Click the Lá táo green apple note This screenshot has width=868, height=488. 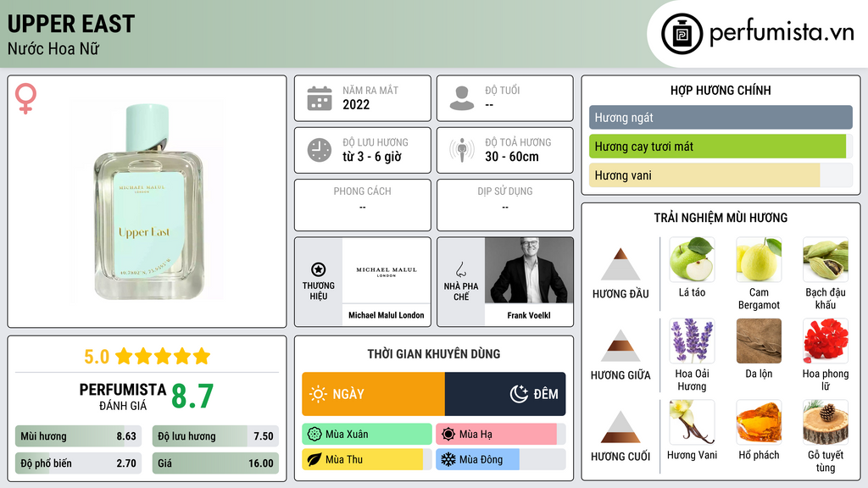pyautogui.click(x=692, y=259)
